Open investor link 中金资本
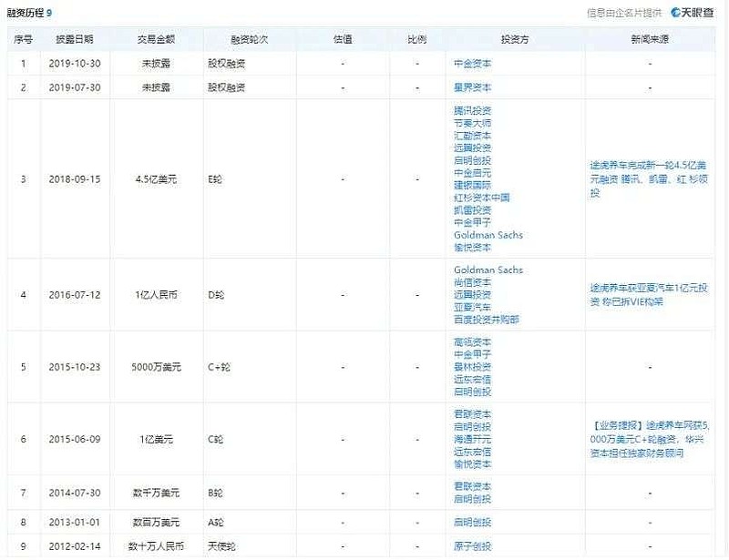This screenshot has height=560, width=729. 472,64
